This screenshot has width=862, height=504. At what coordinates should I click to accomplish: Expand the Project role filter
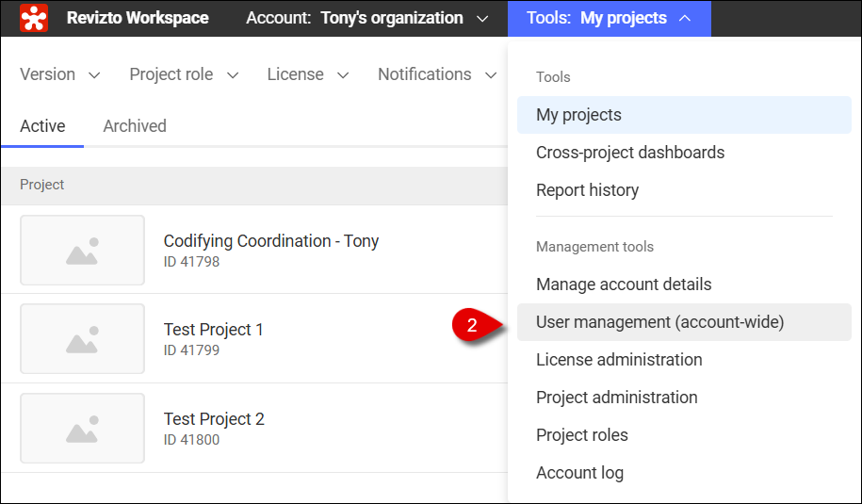click(184, 74)
